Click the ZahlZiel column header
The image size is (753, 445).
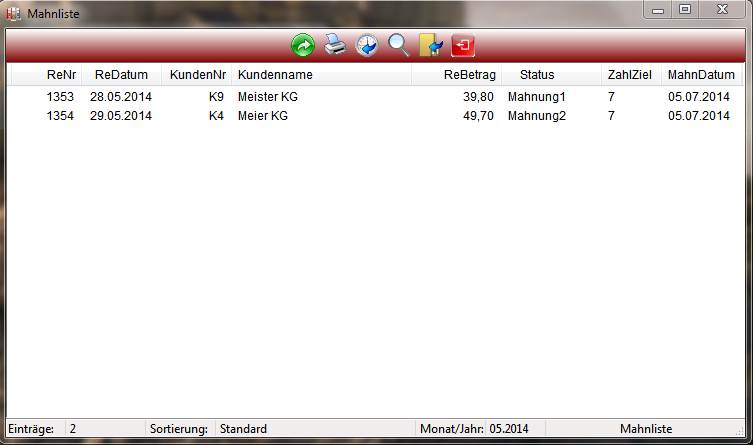(x=630, y=75)
